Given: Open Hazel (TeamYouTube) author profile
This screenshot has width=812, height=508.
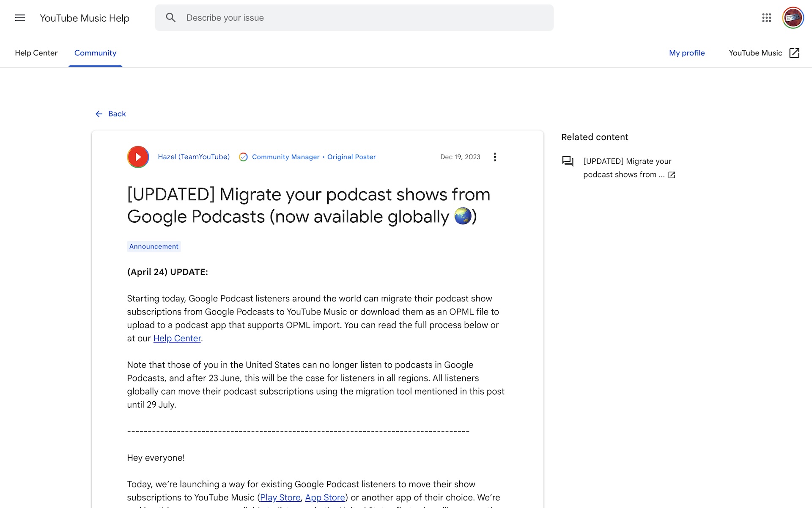Looking at the screenshot, I should coord(194,157).
